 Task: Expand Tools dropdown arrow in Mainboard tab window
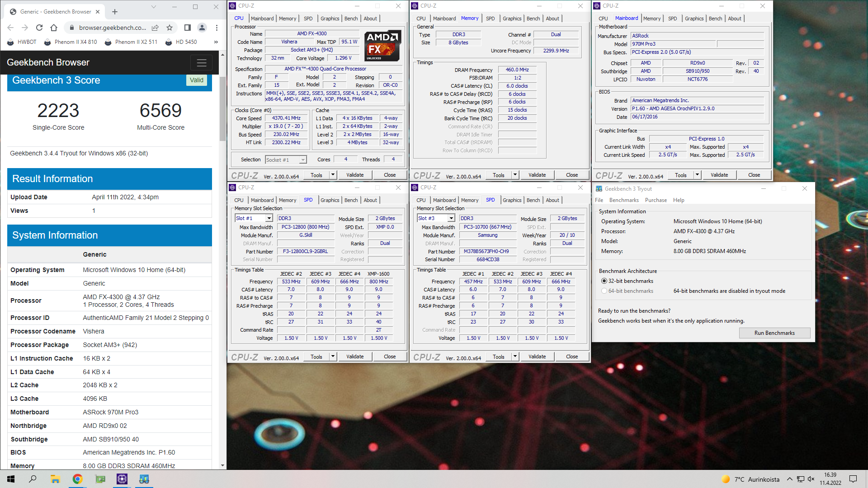[x=697, y=175]
